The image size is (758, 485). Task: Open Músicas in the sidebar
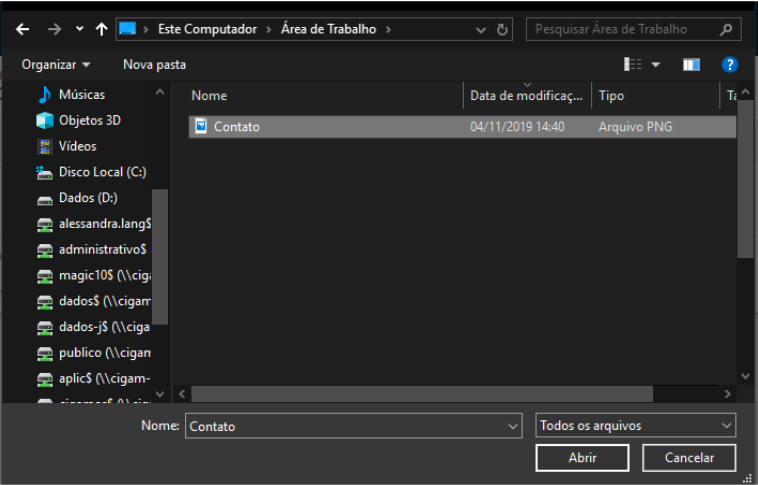point(81,94)
